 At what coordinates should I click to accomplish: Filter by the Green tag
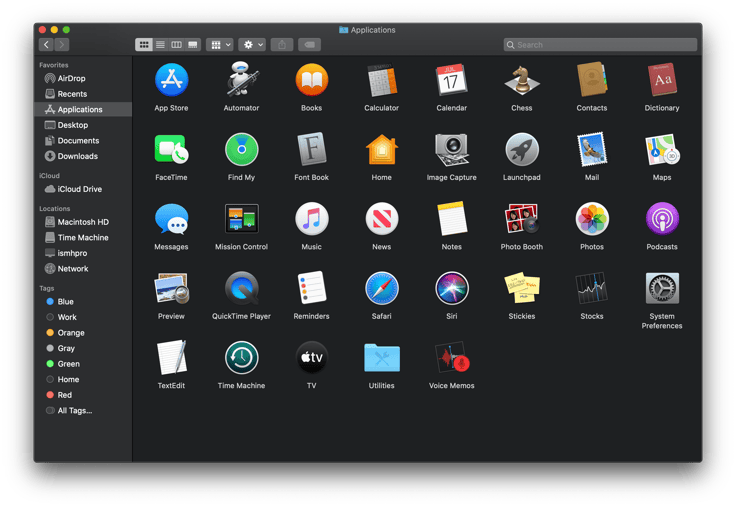click(83, 364)
